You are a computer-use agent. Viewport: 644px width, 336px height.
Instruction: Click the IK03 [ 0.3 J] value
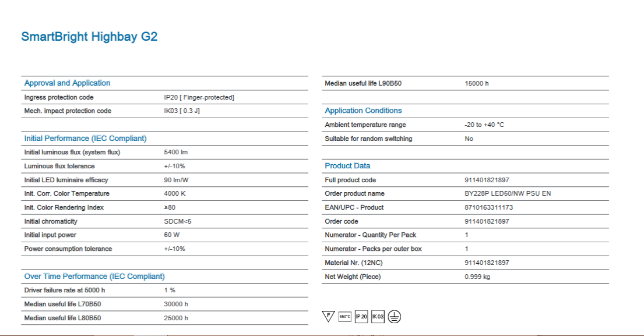182,111
